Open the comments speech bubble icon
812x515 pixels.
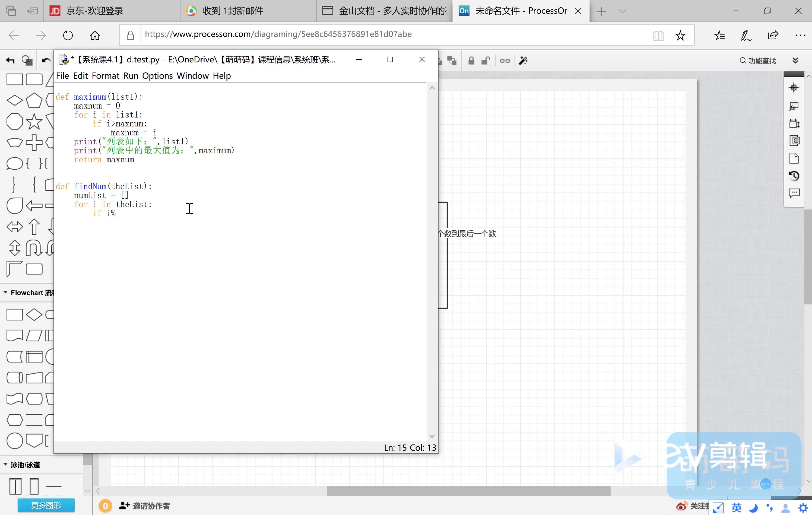[x=794, y=193]
